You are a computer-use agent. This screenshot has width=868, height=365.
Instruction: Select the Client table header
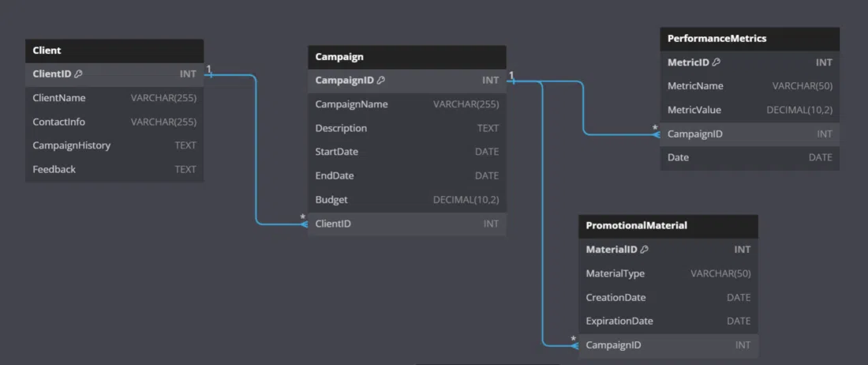coord(114,51)
